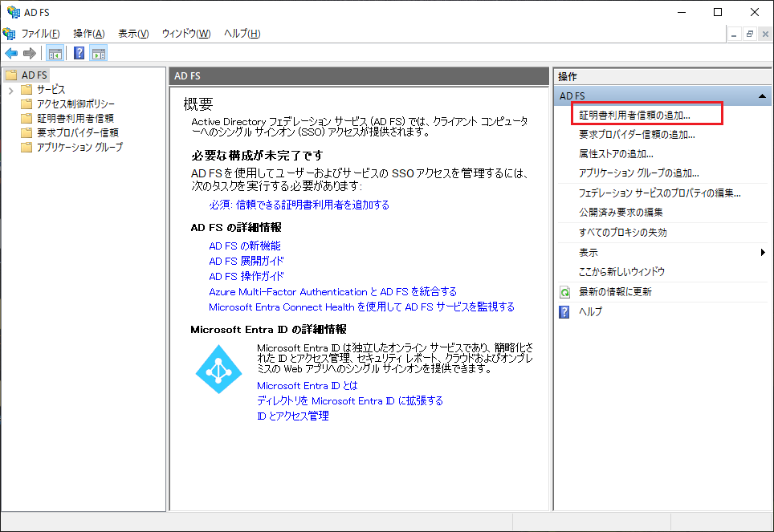Open the AD FS の新機能 link
This screenshot has width=774, height=532.
click(245, 246)
